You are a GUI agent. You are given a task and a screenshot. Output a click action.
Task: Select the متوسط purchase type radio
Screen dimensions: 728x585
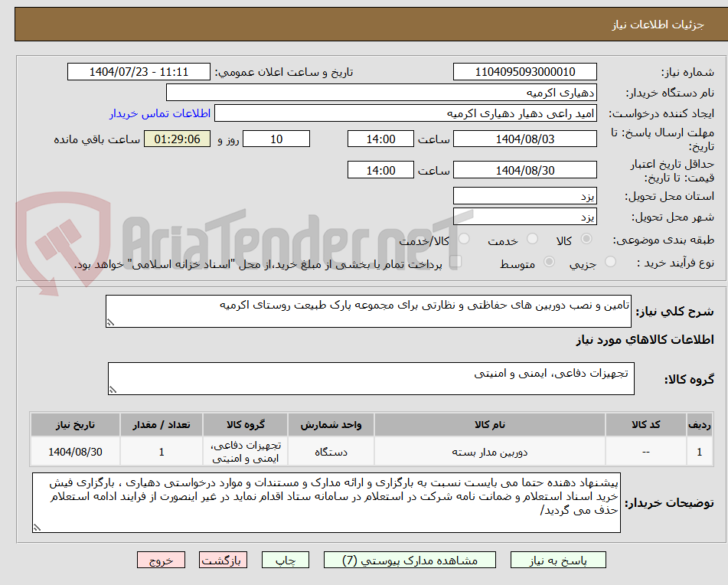click(549, 262)
